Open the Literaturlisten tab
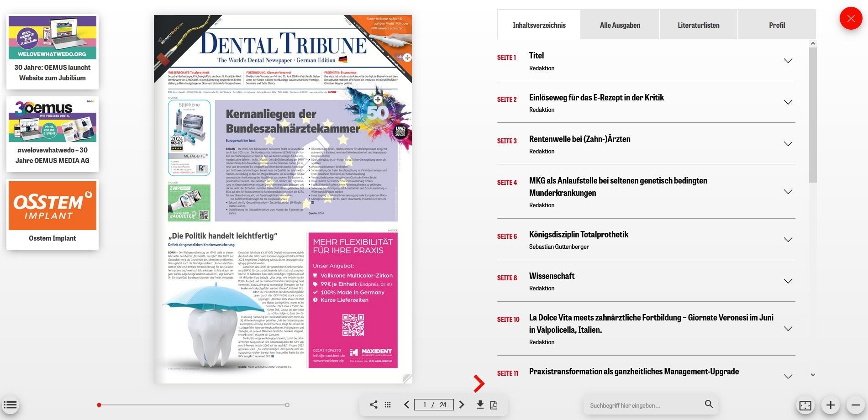 tap(698, 25)
